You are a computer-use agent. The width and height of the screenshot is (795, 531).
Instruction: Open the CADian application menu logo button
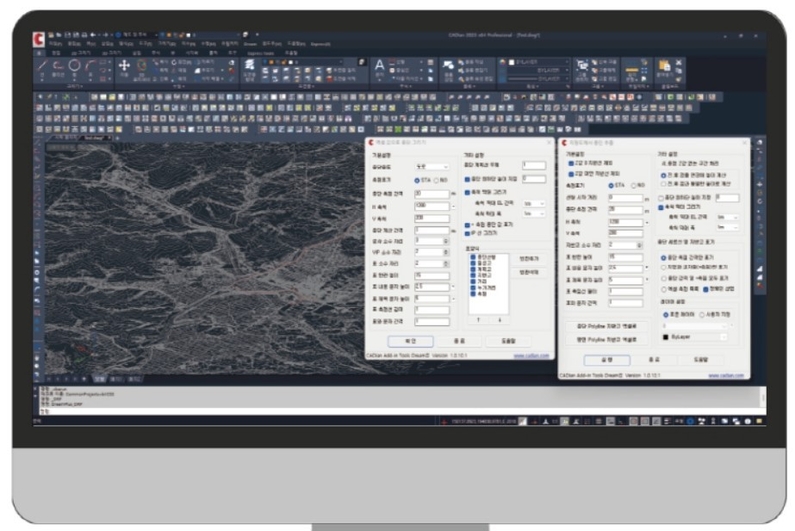(39, 39)
